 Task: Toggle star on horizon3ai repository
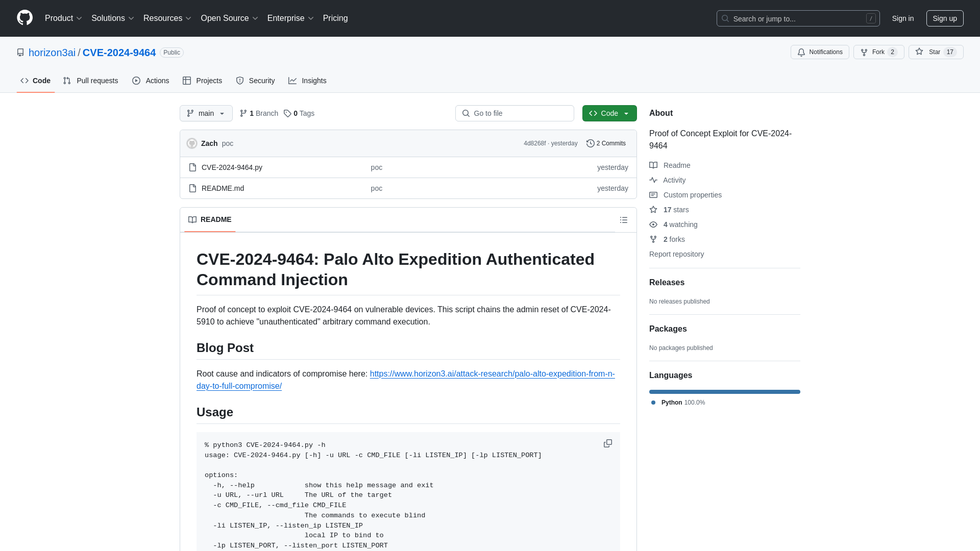pos(929,52)
